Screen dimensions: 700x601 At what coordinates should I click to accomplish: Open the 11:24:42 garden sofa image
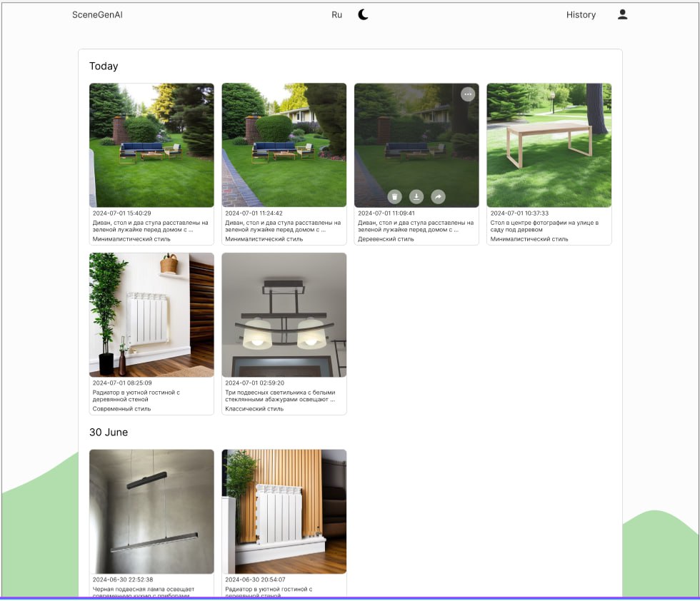[x=284, y=145]
